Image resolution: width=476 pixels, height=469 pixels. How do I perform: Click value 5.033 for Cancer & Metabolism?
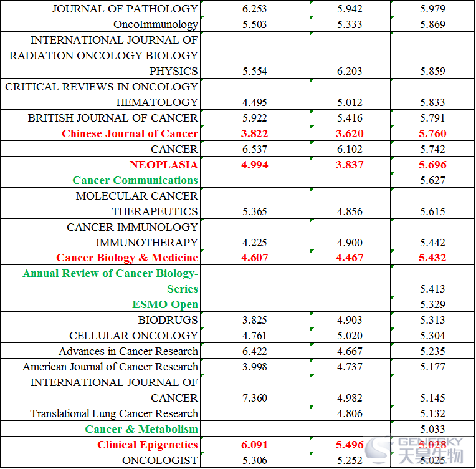pyautogui.click(x=432, y=429)
